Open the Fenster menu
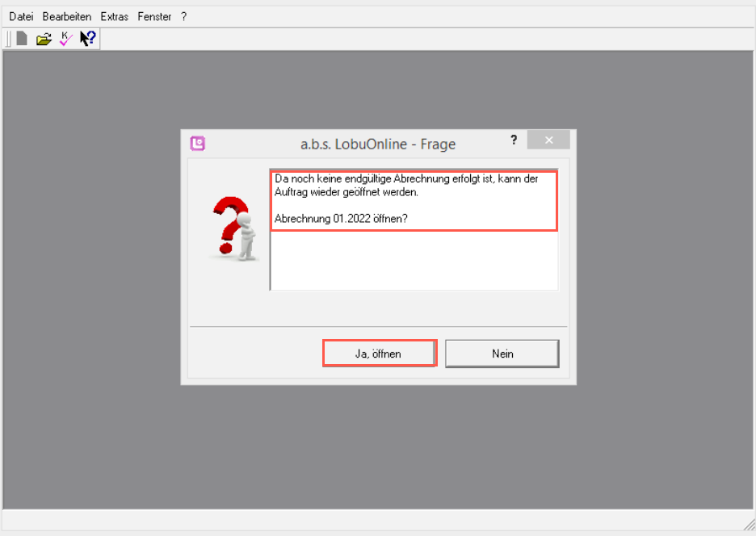This screenshot has height=536, width=756. pyautogui.click(x=154, y=16)
